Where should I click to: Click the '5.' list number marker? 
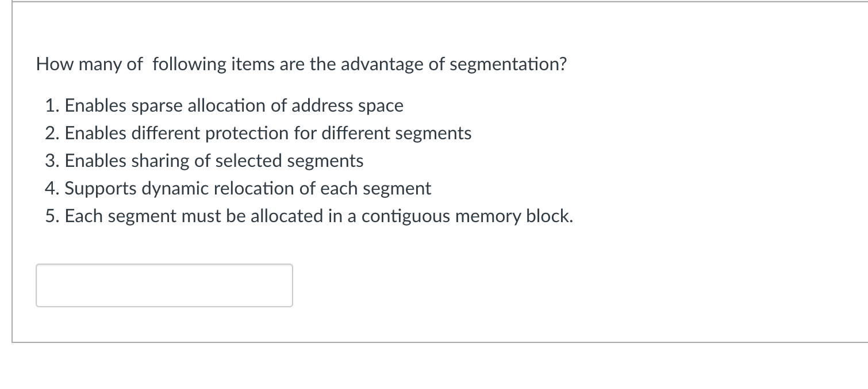click(x=53, y=216)
